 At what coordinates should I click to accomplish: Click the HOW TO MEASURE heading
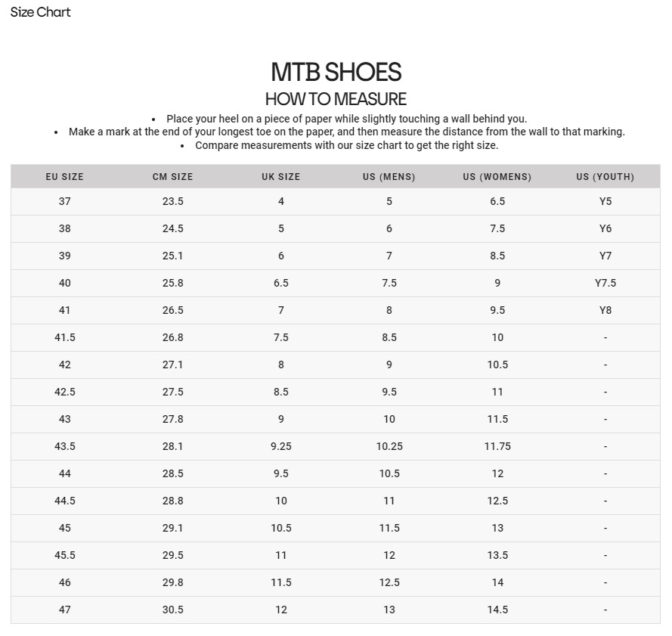click(x=336, y=99)
